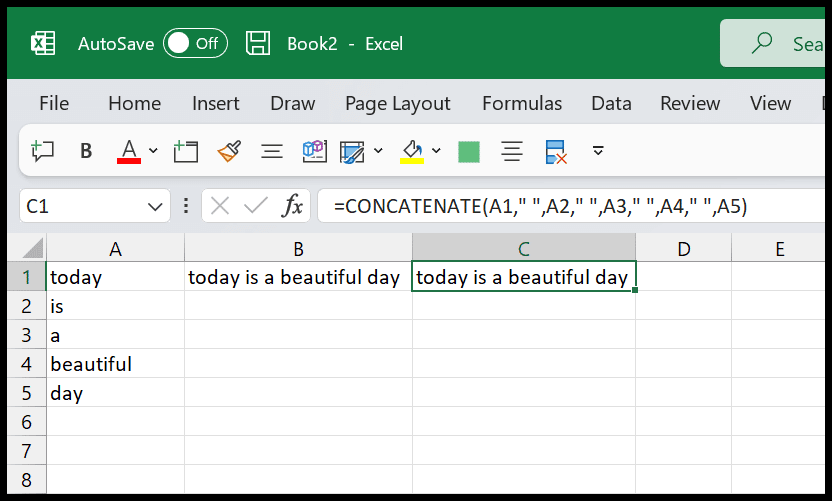Select the Format Painter brush
The width and height of the screenshot is (832, 501).
[x=229, y=151]
